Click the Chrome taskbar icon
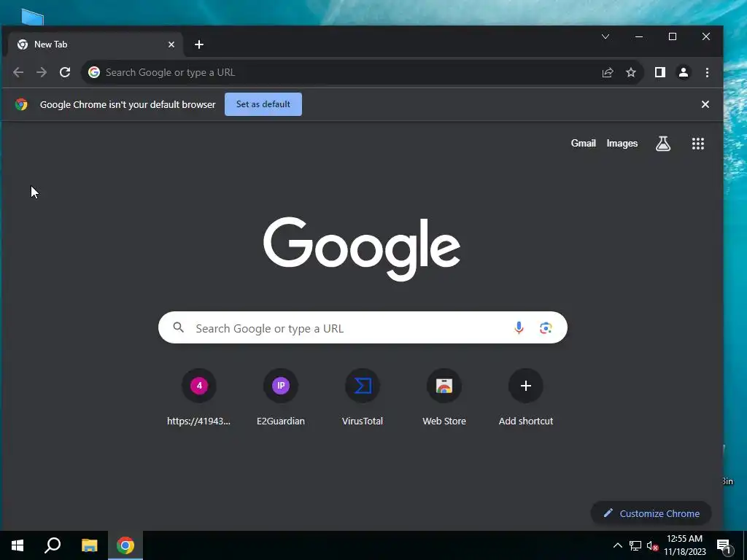Screen dimensions: 747x560 click(125, 545)
